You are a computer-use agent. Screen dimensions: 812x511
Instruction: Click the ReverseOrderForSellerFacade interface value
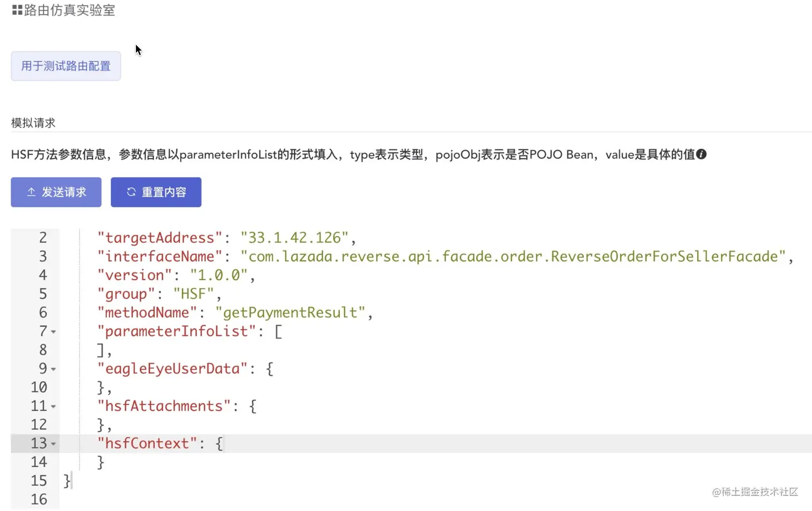pyautogui.click(x=513, y=256)
